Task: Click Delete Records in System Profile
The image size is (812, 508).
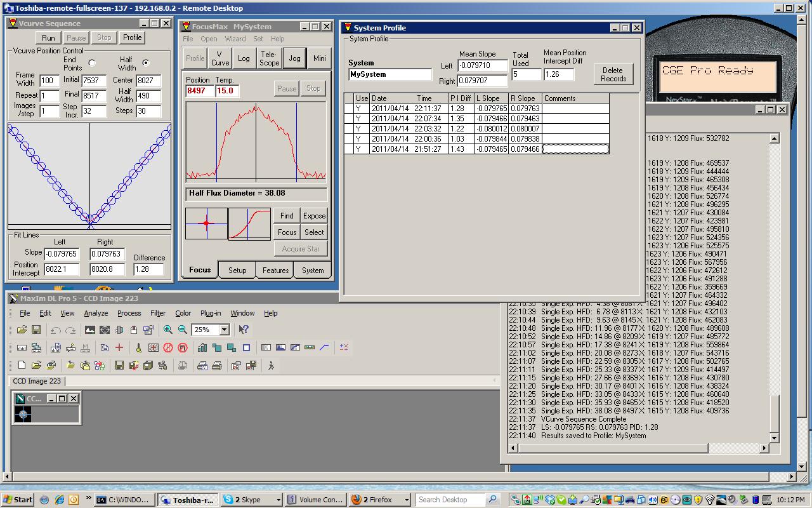Action: coord(613,74)
